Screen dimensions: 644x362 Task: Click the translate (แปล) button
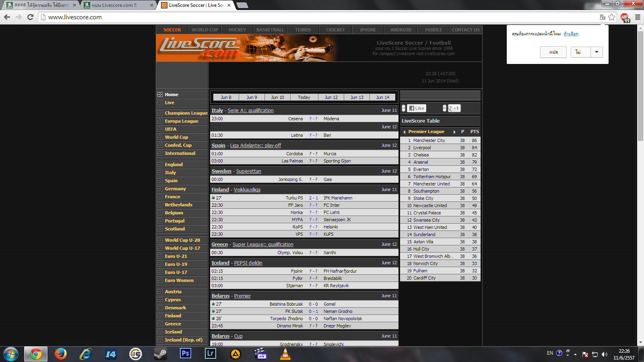[553, 52]
